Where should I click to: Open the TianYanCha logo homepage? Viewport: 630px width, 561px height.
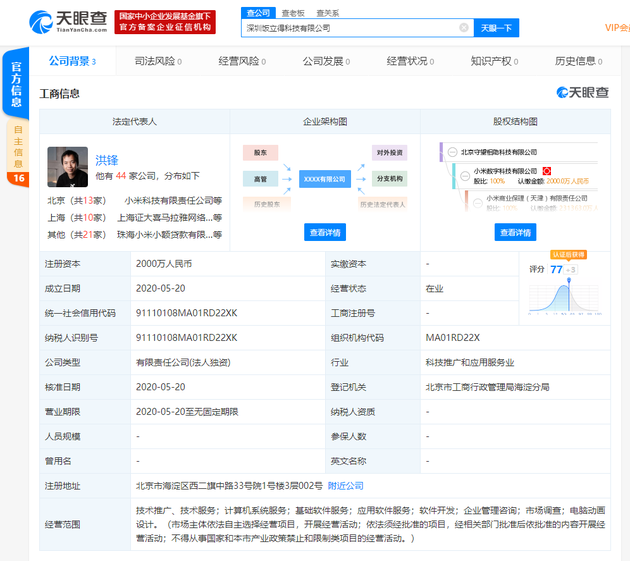pos(68,22)
